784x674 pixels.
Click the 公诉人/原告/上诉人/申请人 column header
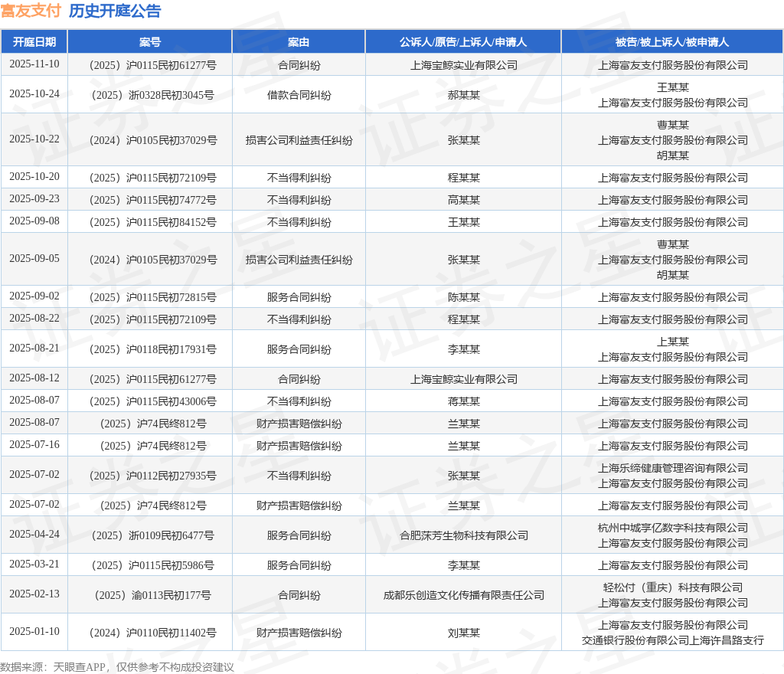463,42
